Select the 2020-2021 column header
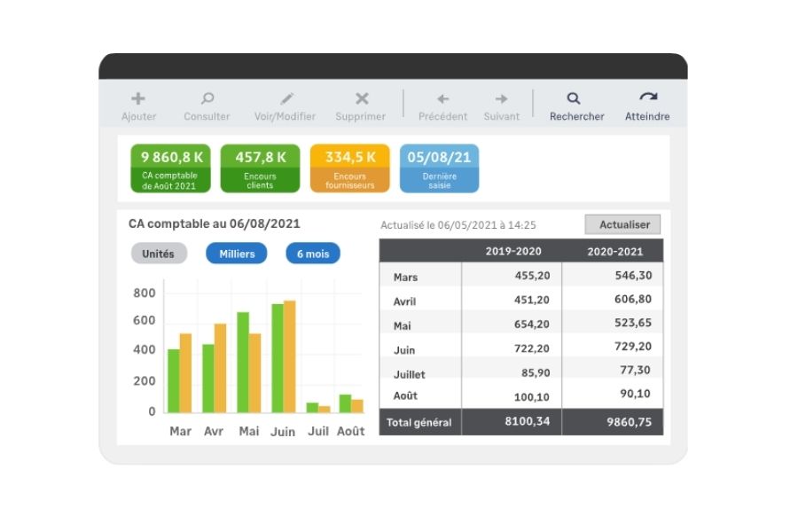798x532 pixels. pos(614,251)
